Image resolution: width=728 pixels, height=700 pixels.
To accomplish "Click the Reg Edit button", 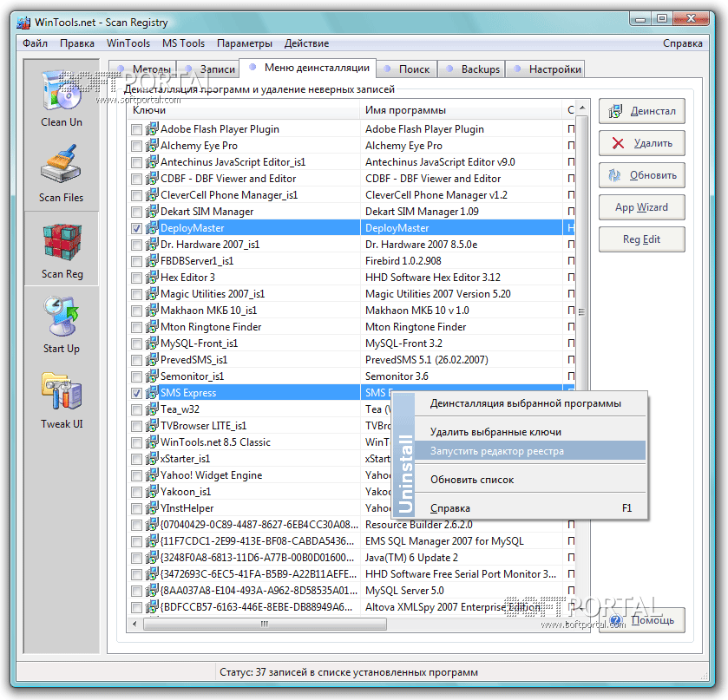I will (641, 239).
